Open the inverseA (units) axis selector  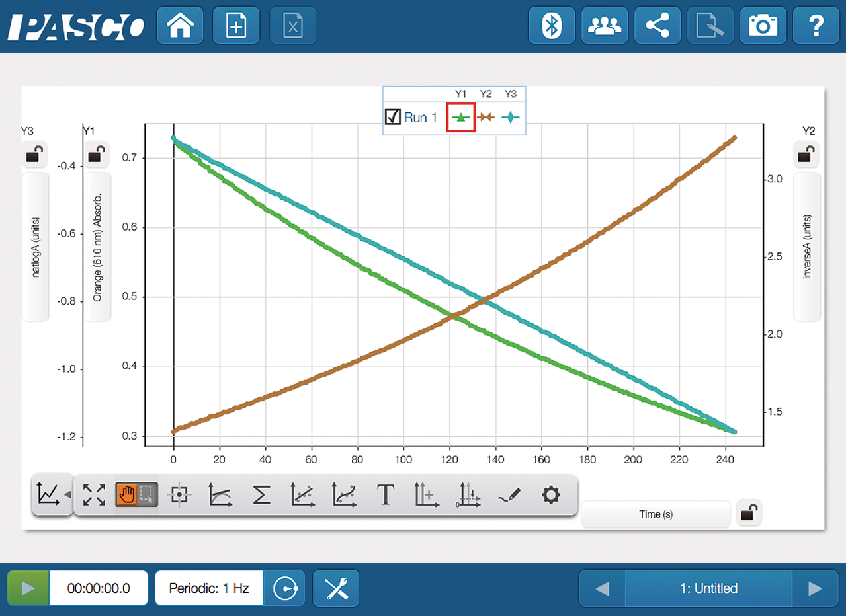[x=806, y=247]
